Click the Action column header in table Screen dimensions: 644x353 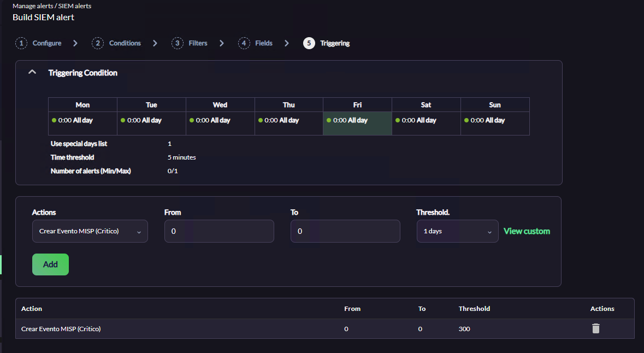point(32,309)
